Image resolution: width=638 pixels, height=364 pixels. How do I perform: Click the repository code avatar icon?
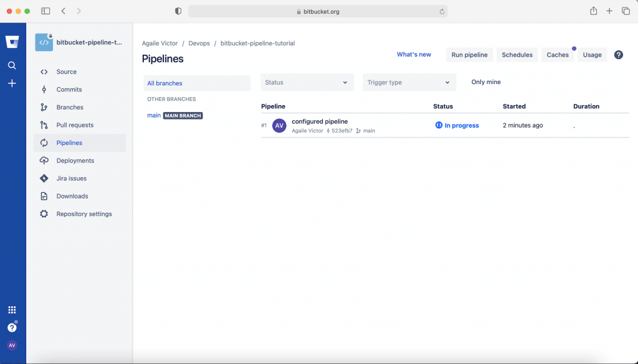(44, 42)
